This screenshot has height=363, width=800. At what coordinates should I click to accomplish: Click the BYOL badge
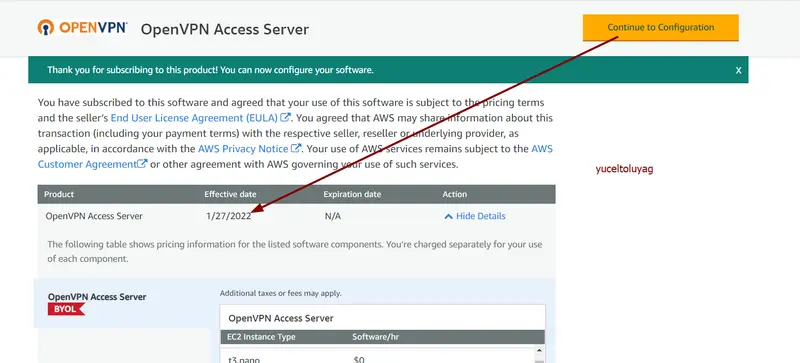pos(66,309)
